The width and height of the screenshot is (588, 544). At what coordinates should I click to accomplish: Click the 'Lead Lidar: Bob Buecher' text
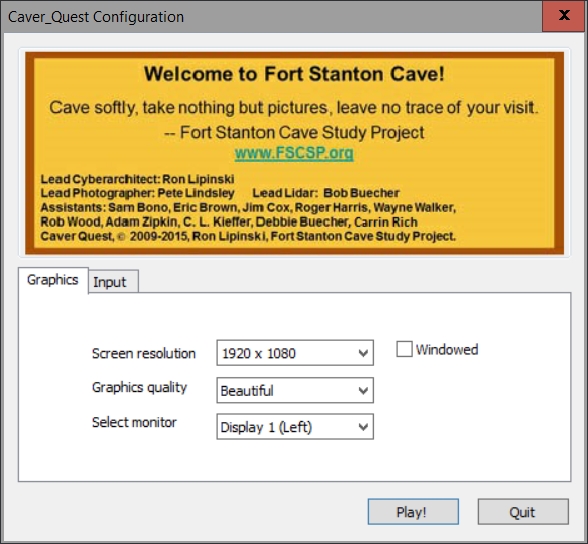[x=326, y=193]
